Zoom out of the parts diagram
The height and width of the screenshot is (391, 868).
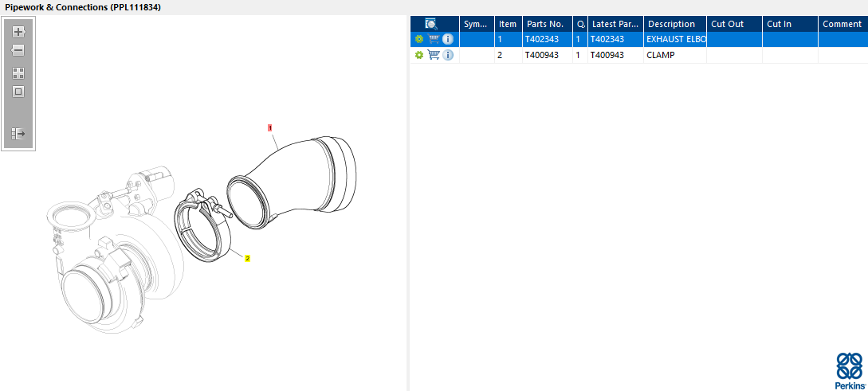[x=18, y=50]
